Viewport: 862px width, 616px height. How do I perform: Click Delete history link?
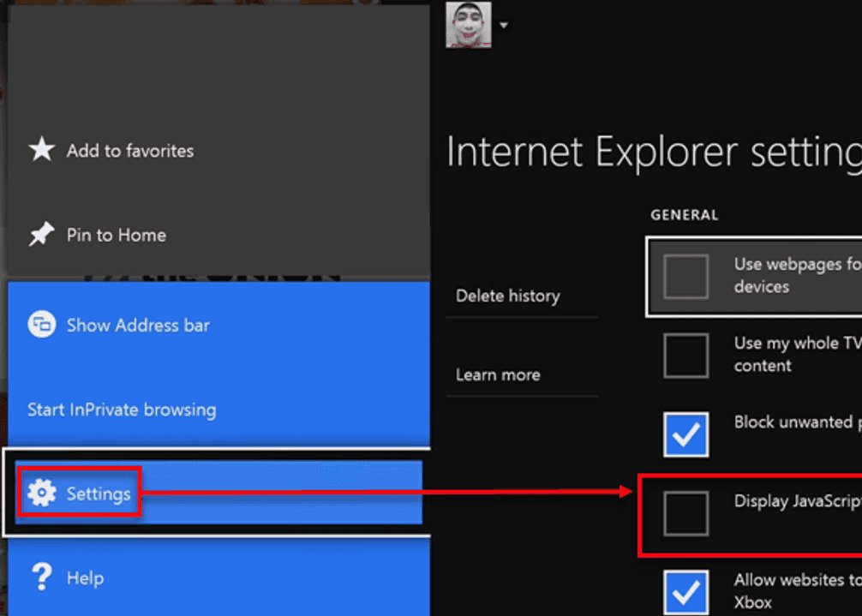tap(508, 296)
